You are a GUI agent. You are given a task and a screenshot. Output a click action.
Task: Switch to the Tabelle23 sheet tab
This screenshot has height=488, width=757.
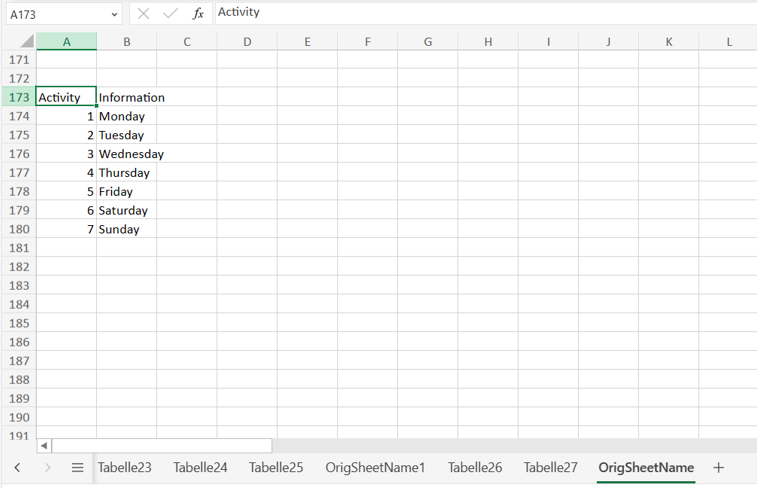click(x=125, y=467)
